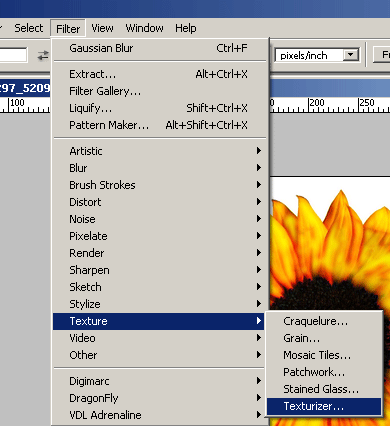Choose Patchwork... texture filter
The width and height of the screenshot is (390, 426).
tap(324, 372)
